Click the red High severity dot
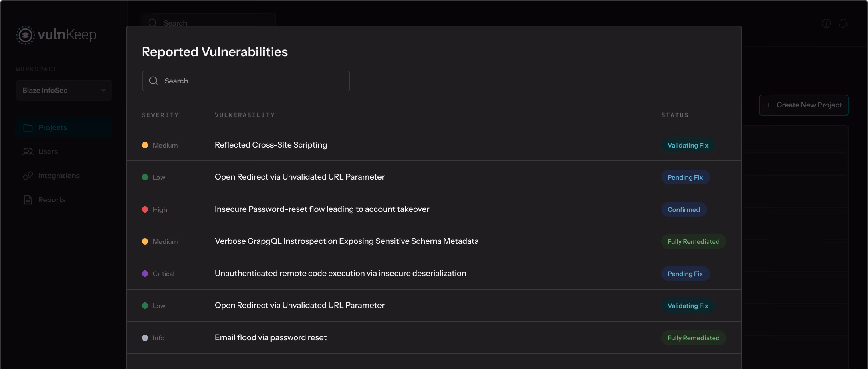 click(145, 209)
